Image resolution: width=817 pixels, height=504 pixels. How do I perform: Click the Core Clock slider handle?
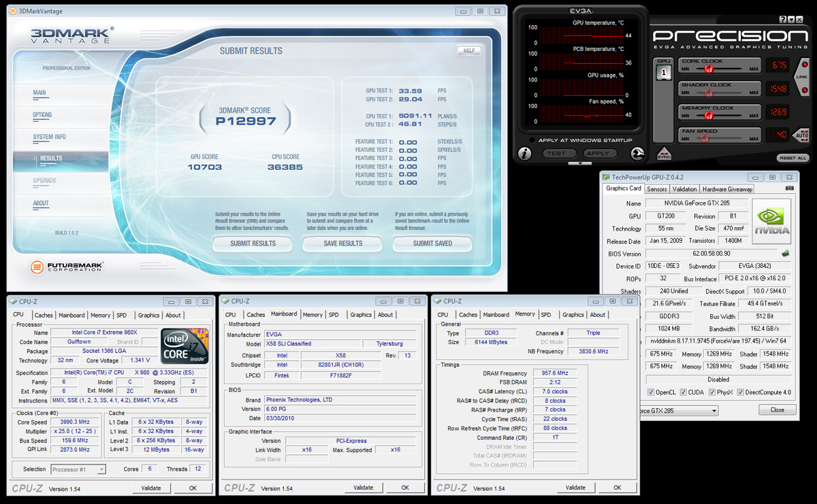(x=709, y=69)
